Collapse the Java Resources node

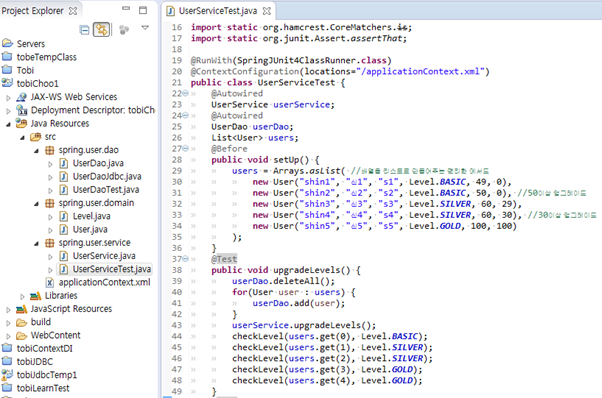8,124
